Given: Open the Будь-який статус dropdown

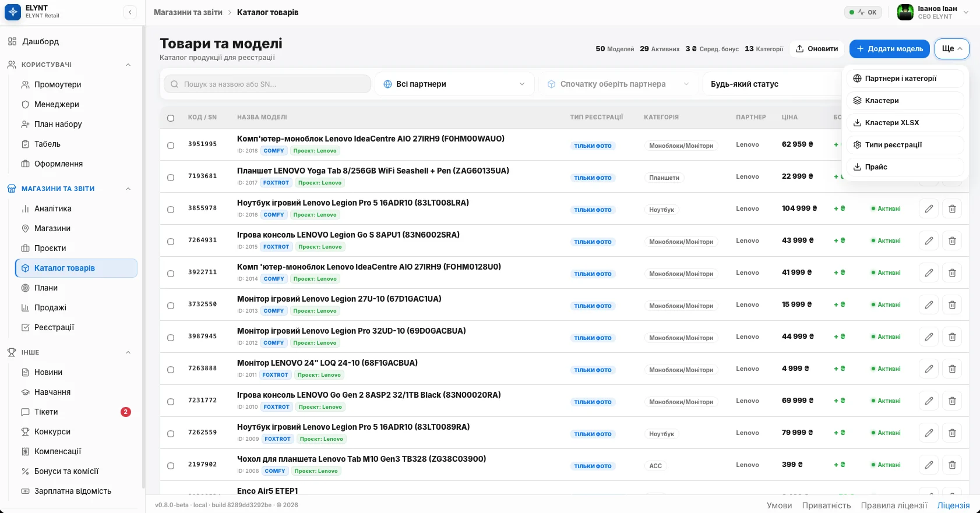Looking at the screenshot, I should click(772, 84).
